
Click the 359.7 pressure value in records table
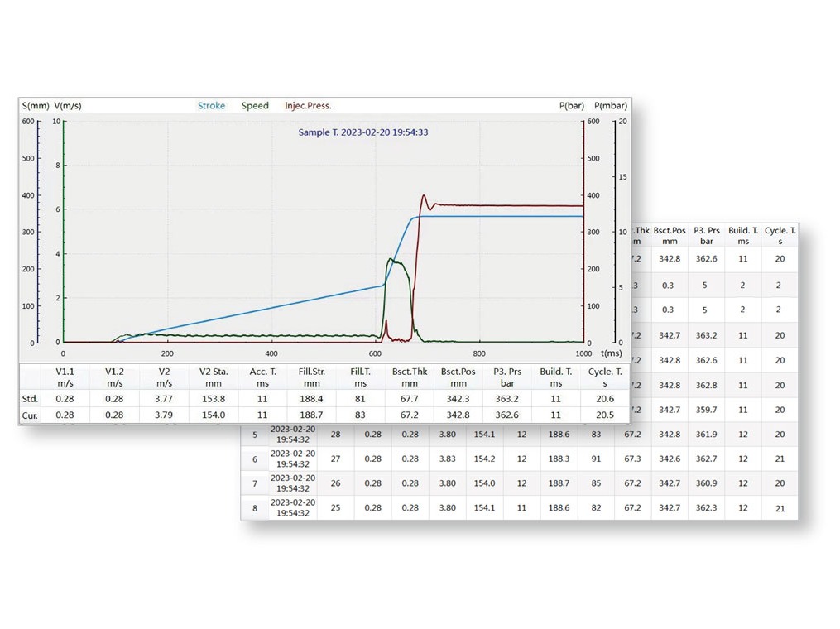706,410
